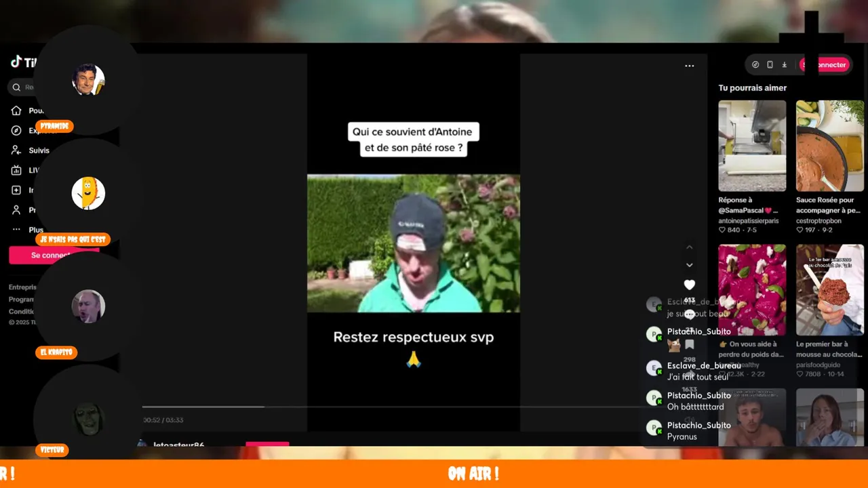Click the creator name 'antoinepatissierparis'
Image resolution: width=868 pixels, height=488 pixels.
point(749,221)
